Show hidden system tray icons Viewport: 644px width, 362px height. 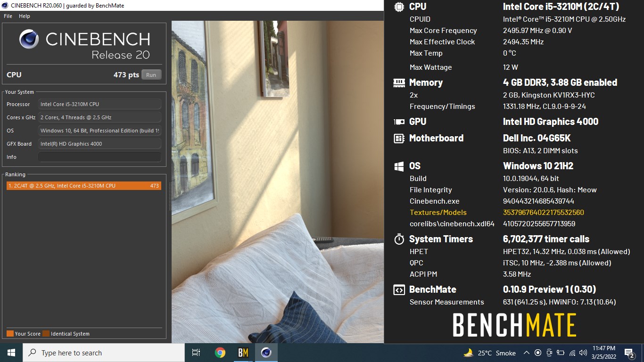[x=526, y=353]
